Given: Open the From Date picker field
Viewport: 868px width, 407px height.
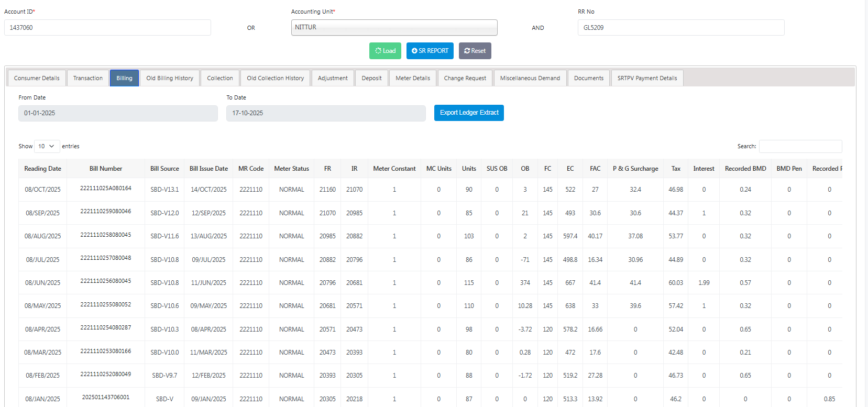Looking at the screenshot, I should 118,113.
